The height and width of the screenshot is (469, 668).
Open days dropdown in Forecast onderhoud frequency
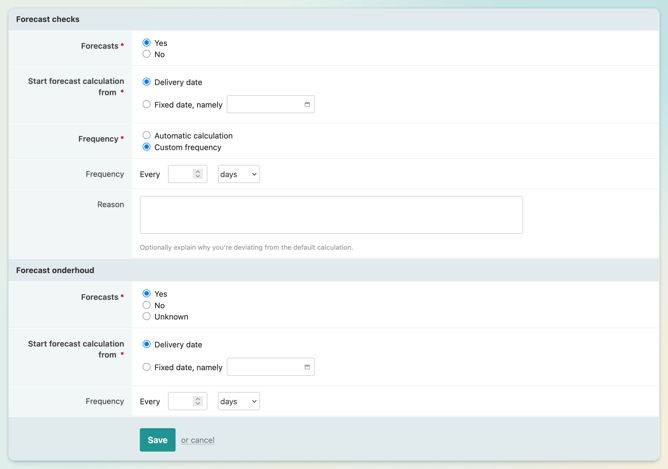[x=238, y=401]
